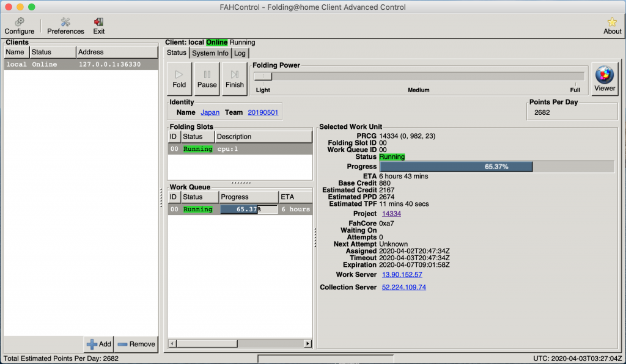
Task: Close the FAHControl window
Action: pyautogui.click(x=9, y=7)
